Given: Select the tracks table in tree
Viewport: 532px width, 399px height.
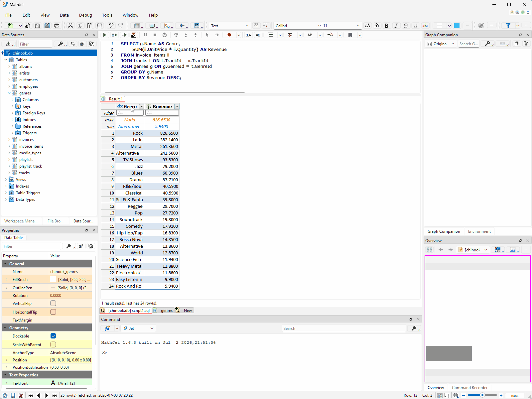Looking at the screenshot, I should 24,173.
